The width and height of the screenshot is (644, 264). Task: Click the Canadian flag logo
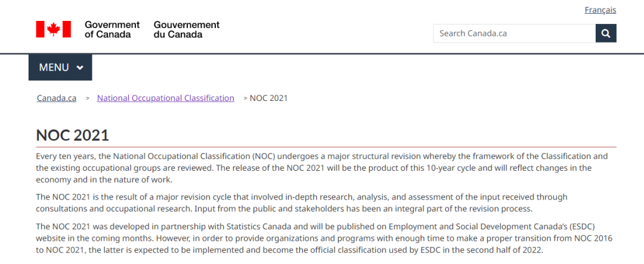(x=54, y=29)
